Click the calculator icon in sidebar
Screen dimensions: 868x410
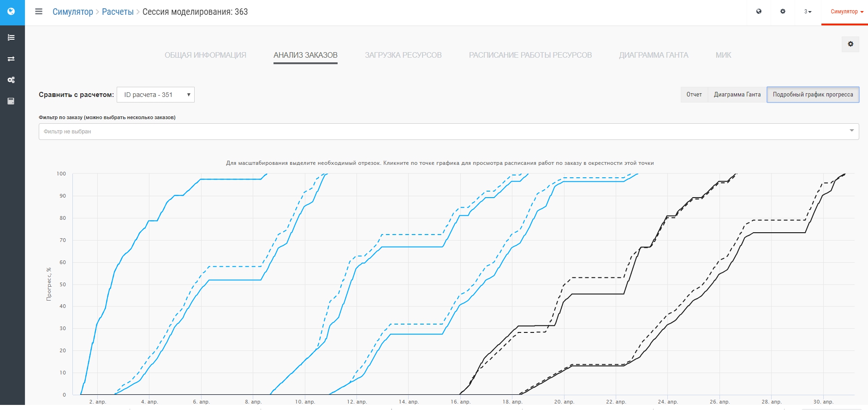[12, 101]
